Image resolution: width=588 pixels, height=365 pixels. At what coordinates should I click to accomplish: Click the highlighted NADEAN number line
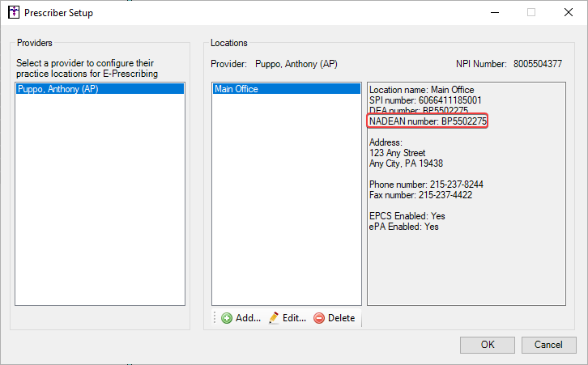point(428,121)
